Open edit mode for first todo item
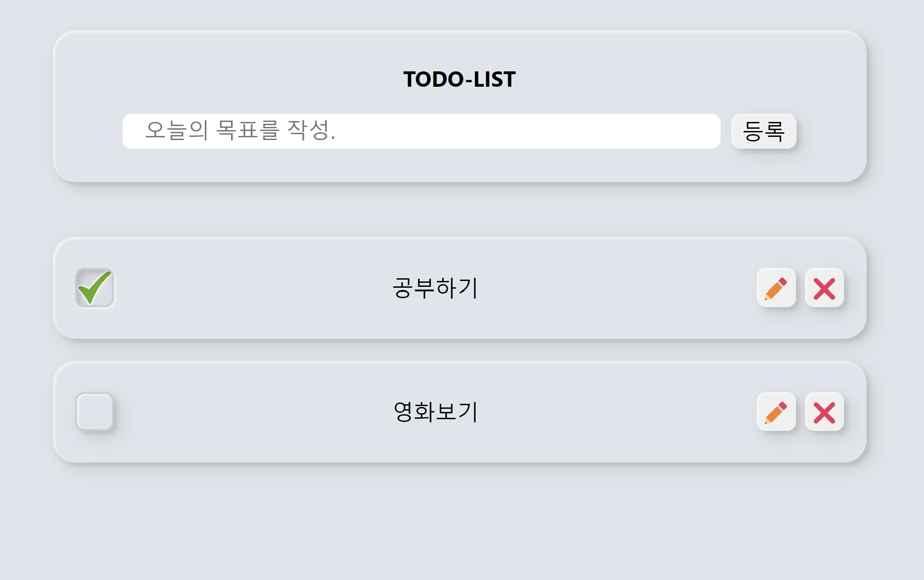Image resolution: width=924 pixels, height=580 pixels. pyautogui.click(x=776, y=288)
